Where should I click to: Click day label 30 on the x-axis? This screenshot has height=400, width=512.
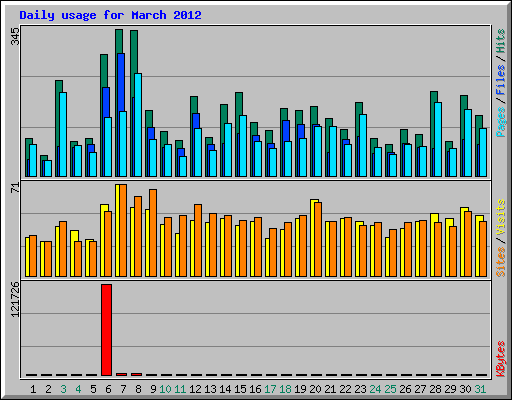click(x=465, y=389)
